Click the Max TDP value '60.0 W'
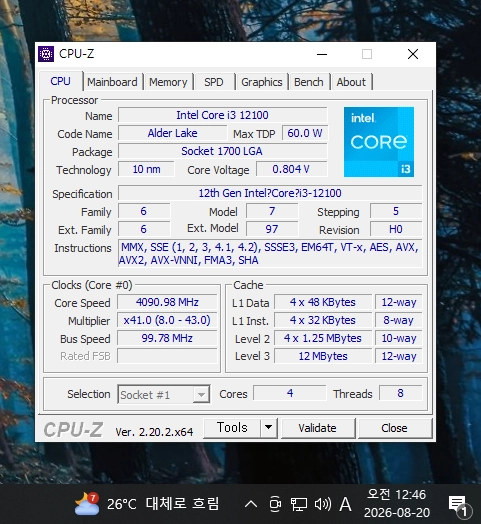Image resolution: width=481 pixels, height=524 pixels. (305, 133)
